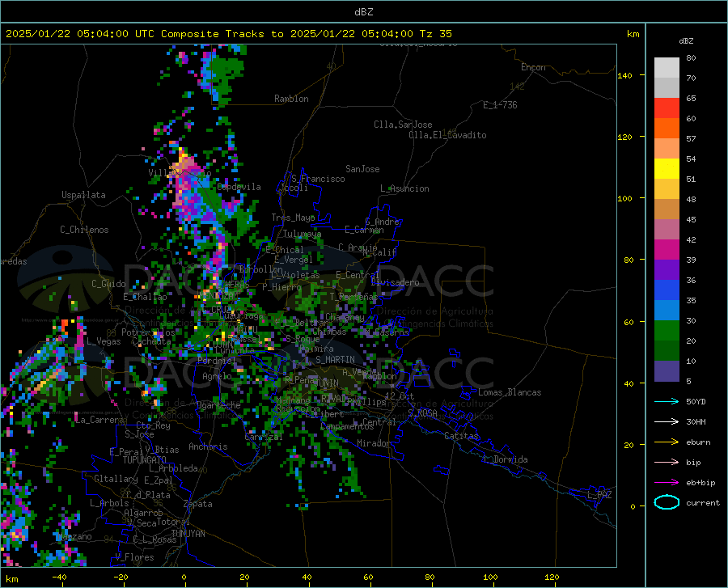Click the 100 km vertical axis tick
The image size is (728, 588).
[x=625, y=198]
